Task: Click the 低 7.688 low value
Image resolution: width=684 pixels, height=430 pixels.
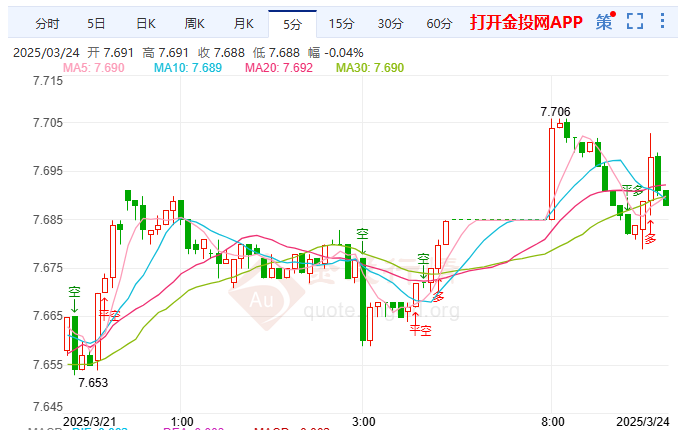Action: pos(276,53)
